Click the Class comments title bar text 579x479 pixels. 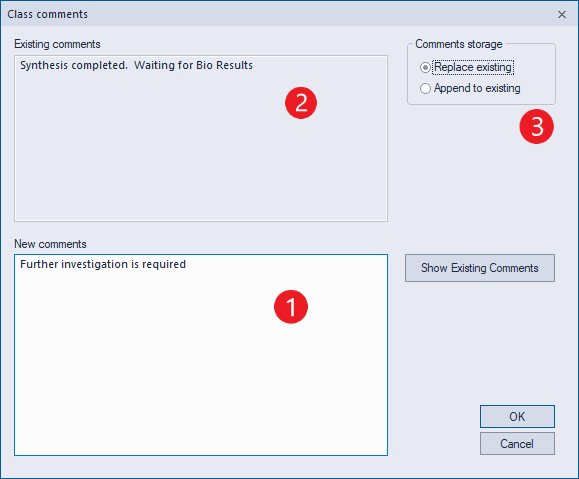(x=48, y=14)
